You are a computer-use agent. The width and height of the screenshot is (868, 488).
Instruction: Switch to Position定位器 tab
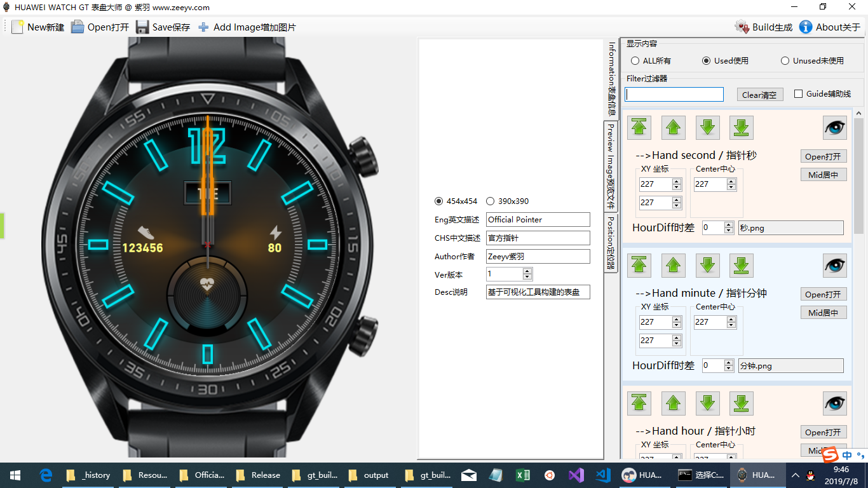611,244
